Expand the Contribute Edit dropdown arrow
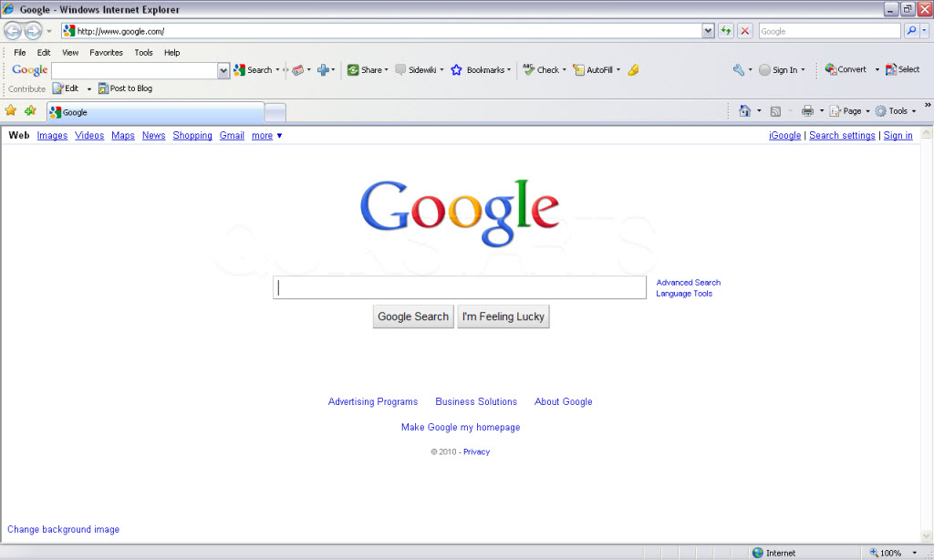Image resolution: width=934 pixels, height=560 pixels. [x=89, y=88]
